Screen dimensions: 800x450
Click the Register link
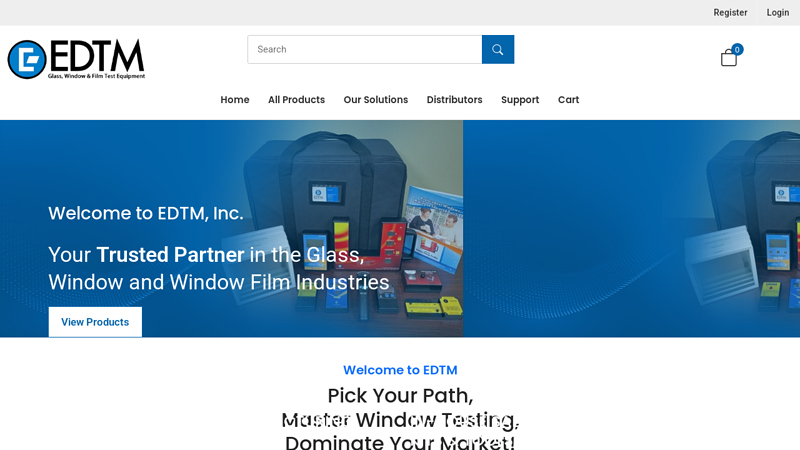730,13
